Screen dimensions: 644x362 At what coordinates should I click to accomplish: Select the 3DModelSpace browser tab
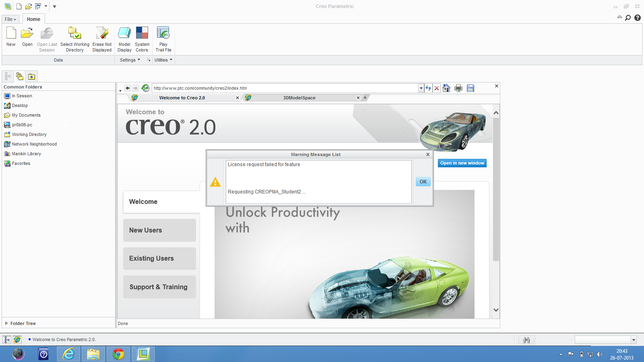point(299,98)
